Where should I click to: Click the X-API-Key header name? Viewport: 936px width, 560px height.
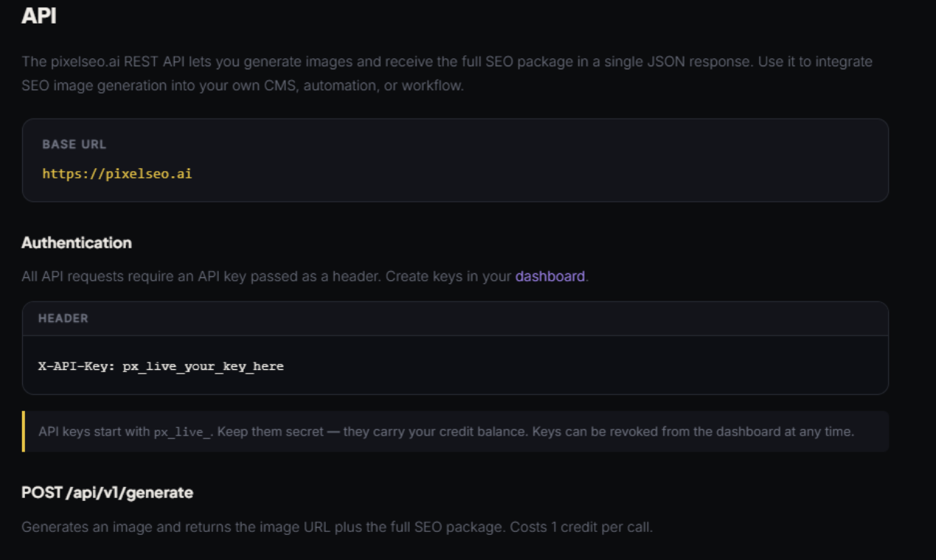(77, 366)
